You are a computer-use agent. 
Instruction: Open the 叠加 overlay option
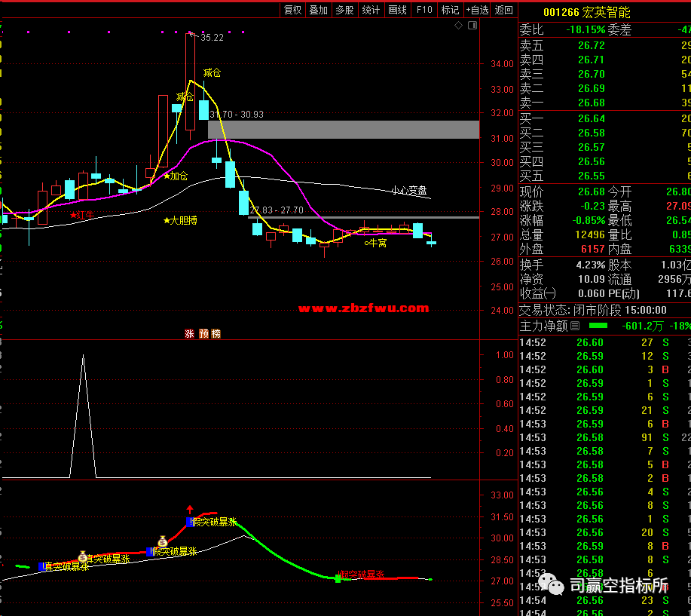[318, 10]
